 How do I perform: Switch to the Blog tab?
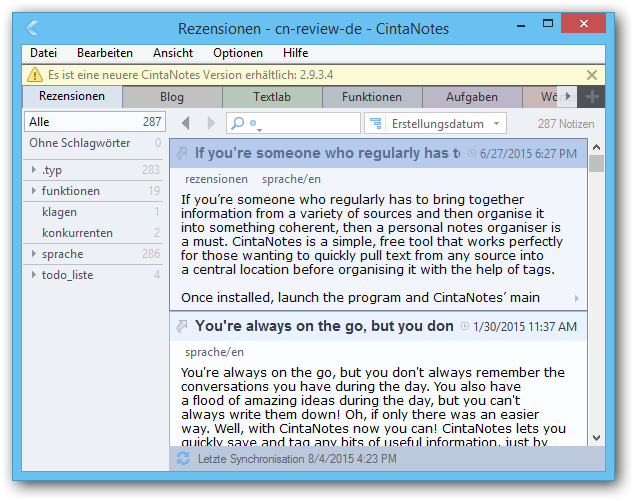coord(172,97)
